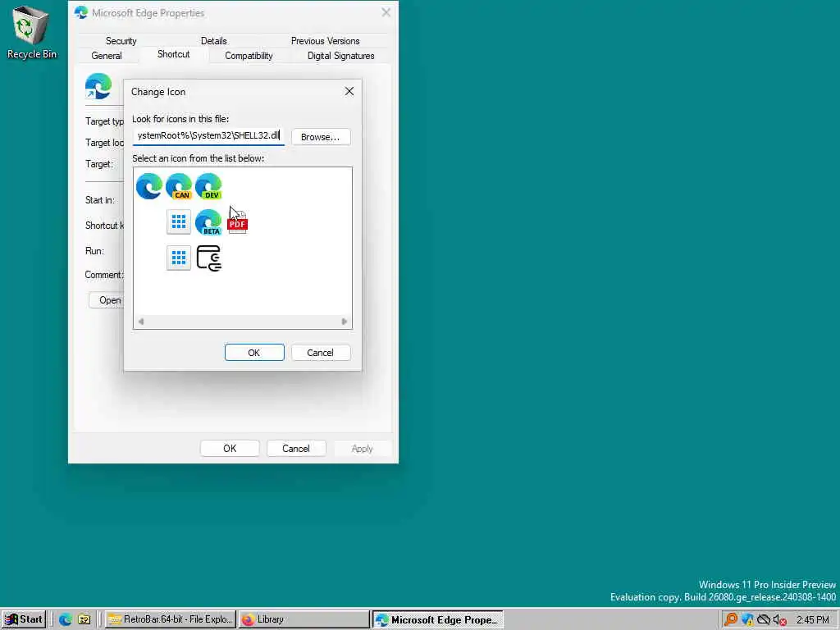Screen dimensions: 840x630
Task: Click the orange magnifier tray icon
Action: (730, 620)
